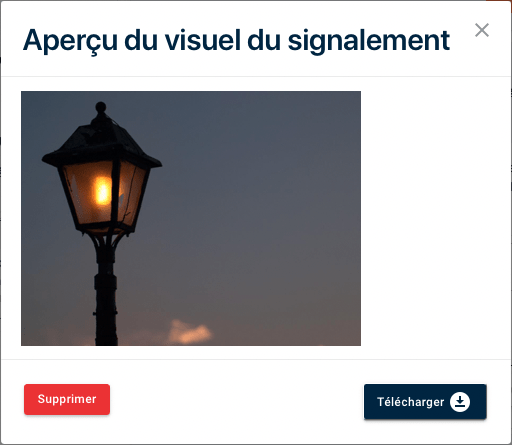
Task: Click the word "signalement" in the title
Action: tap(369, 41)
